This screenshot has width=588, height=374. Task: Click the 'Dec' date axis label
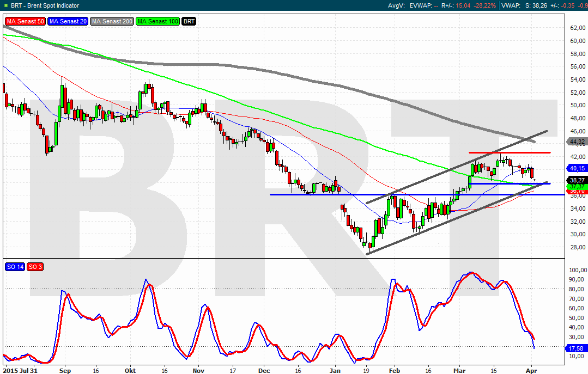pyautogui.click(x=264, y=371)
